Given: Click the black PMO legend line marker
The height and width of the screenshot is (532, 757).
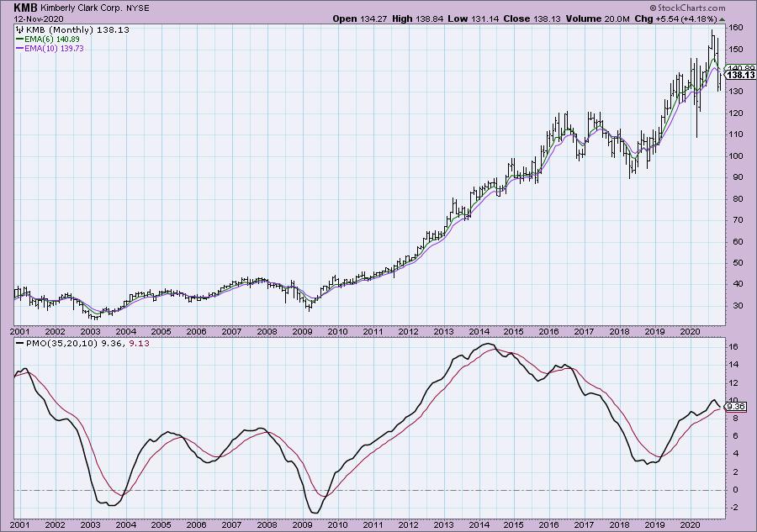Looking at the screenshot, I should point(20,344).
